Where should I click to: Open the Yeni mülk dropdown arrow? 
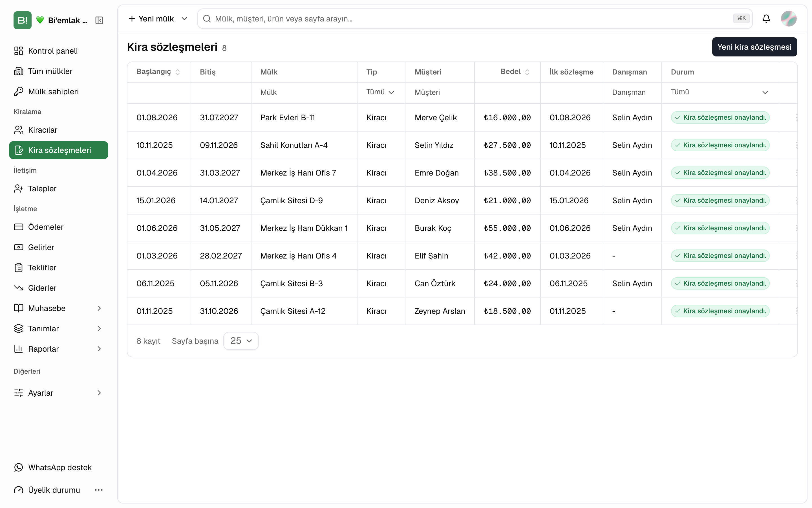[184, 18]
